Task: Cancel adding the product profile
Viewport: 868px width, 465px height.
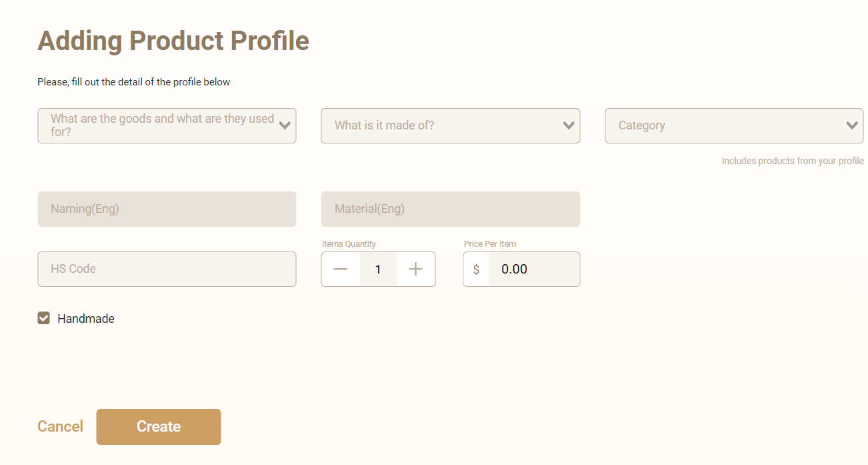Action: 60,427
